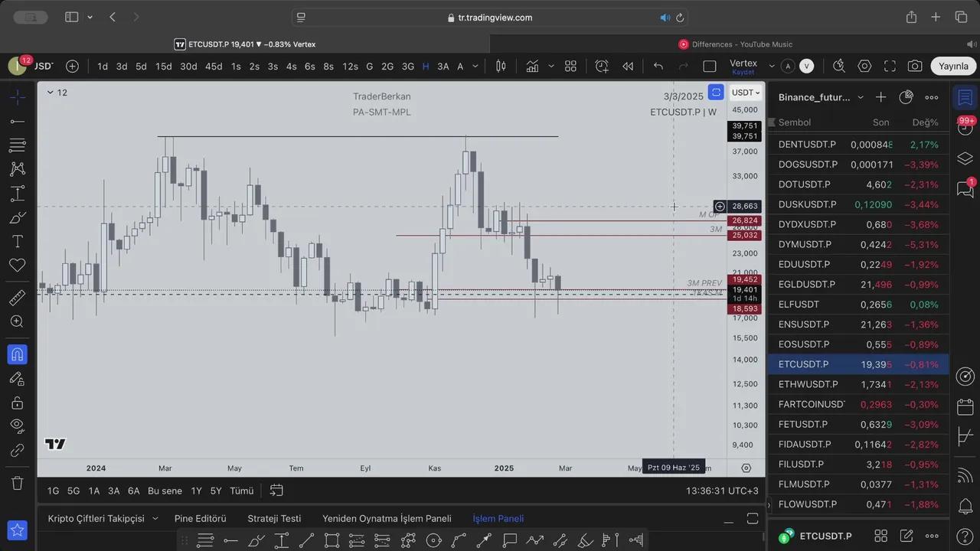Viewport: 980px width, 551px height.
Task: Click the Yayınla publish button
Action: coord(953,67)
